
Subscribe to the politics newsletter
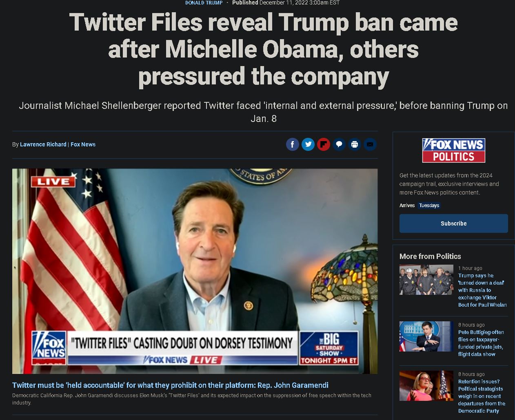pyautogui.click(x=453, y=223)
